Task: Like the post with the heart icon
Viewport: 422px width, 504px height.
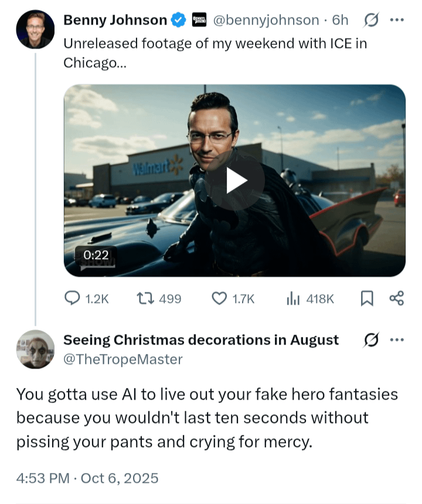Action: click(x=219, y=299)
